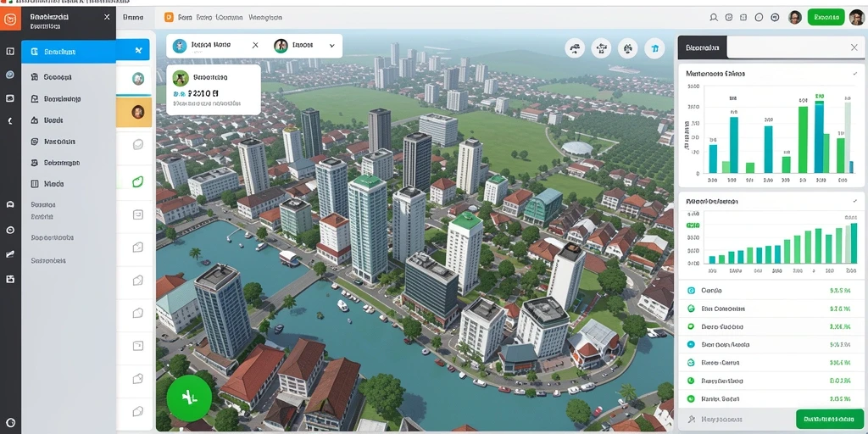This screenshot has height=434, width=868.
Task: Click the orange app logo icon
Action: coord(10,19)
